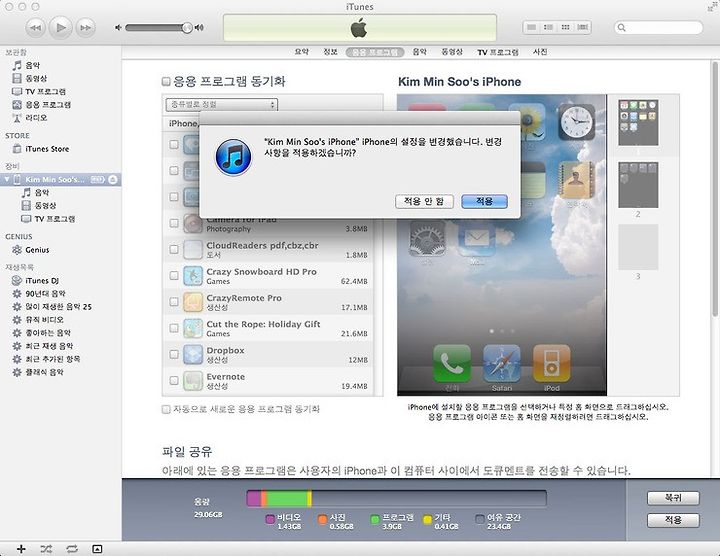The width and height of the screenshot is (720, 556).
Task: Switch to the 사진 tab
Action: click(x=540, y=52)
